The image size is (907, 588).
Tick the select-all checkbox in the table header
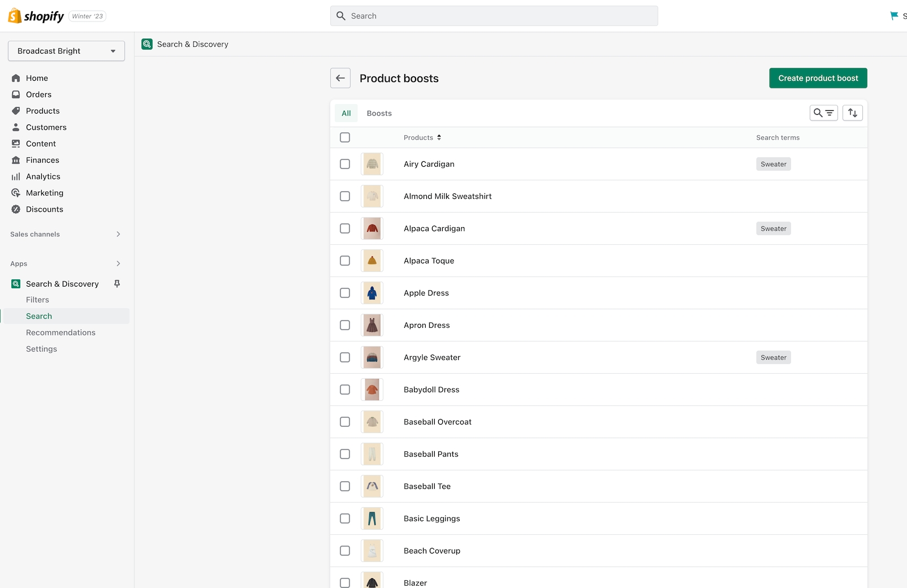(345, 137)
